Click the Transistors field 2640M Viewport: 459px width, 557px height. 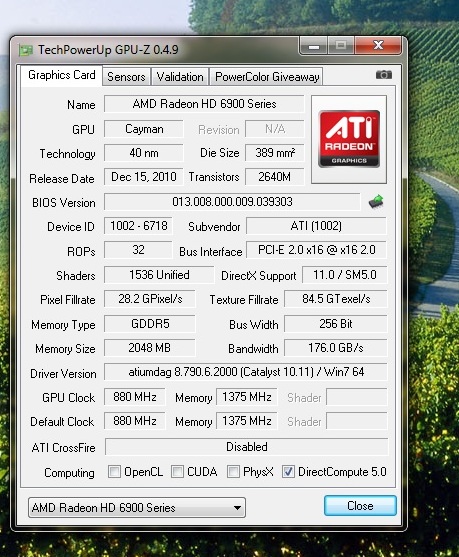point(275,177)
